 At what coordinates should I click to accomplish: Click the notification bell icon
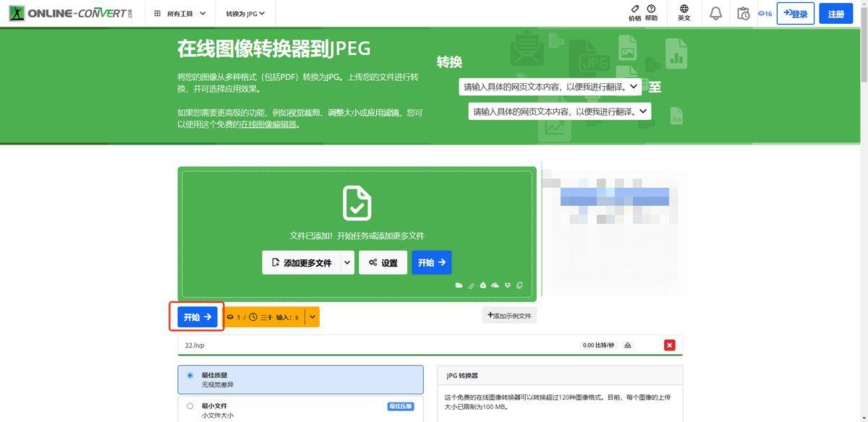(715, 13)
